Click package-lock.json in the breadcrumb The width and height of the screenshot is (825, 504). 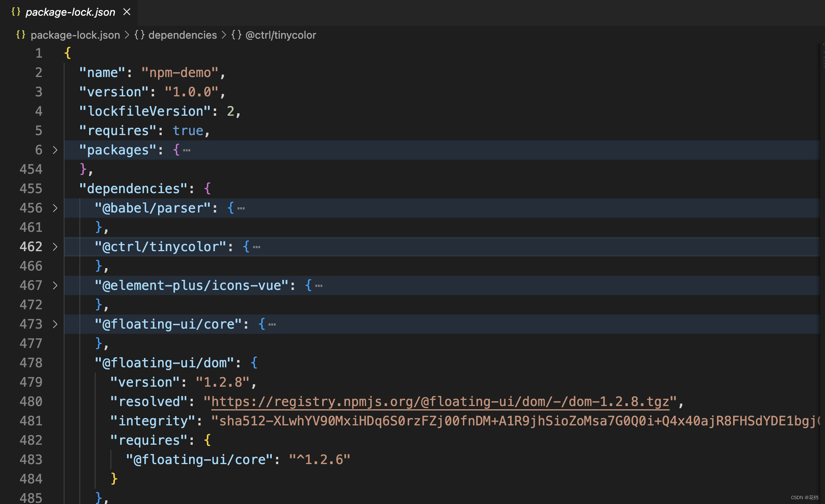click(x=75, y=35)
